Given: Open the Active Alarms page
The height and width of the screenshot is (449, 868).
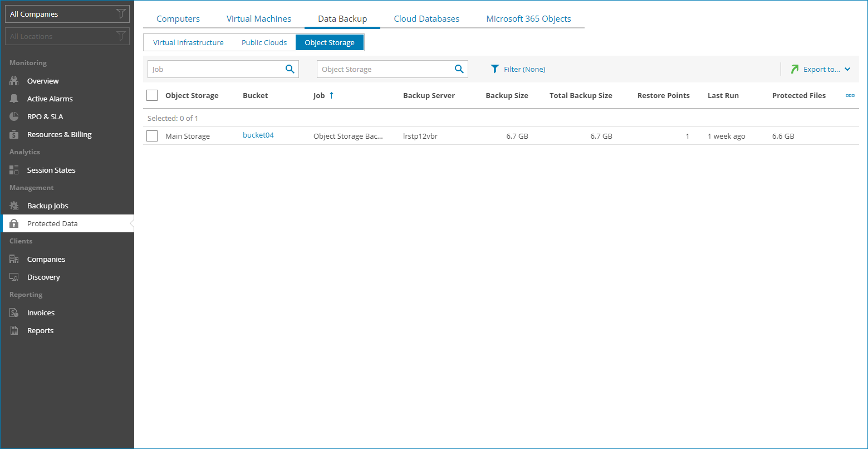Looking at the screenshot, I should [x=50, y=98].
